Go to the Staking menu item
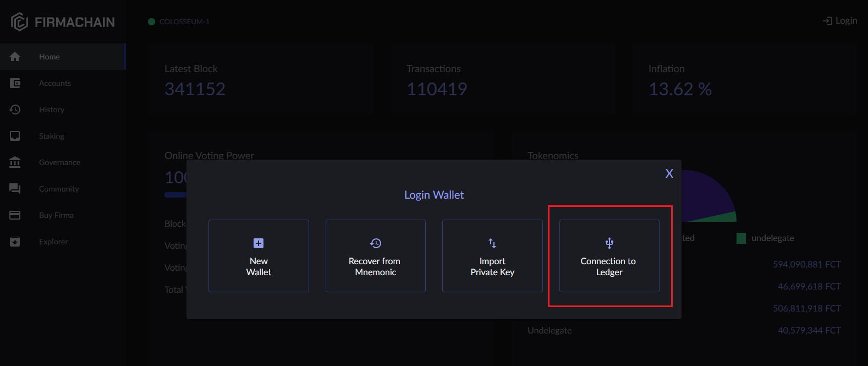This screenshot has height=366, width=868. pyautogui.click(x=52, y=136)
